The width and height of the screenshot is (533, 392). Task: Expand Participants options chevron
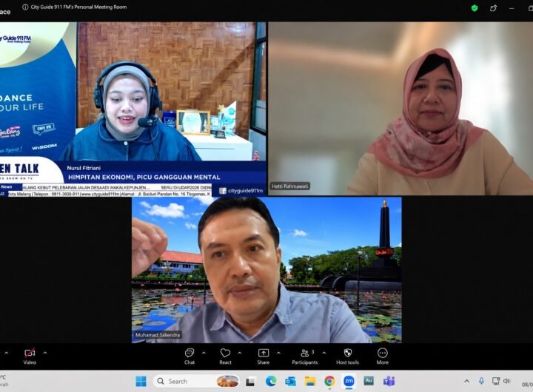(324, 353)
